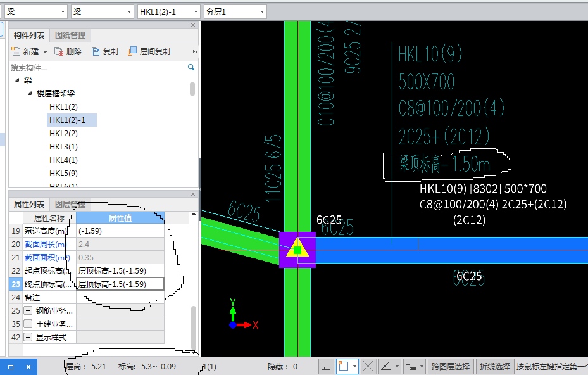Click the 截面周长 value 2.4
588x375 pixels.
pyautogui.click(x=120, y=245)
